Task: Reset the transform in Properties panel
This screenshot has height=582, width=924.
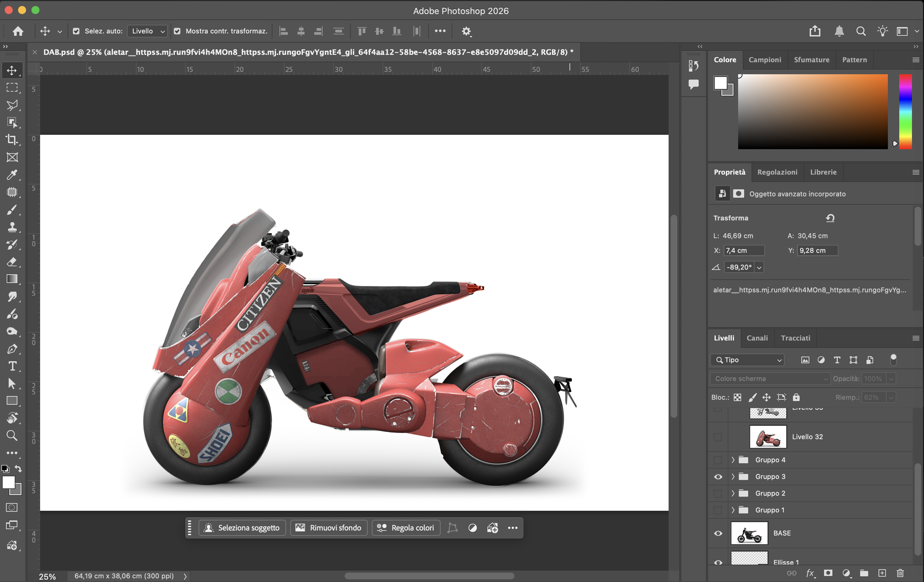Action: [830, 218]
